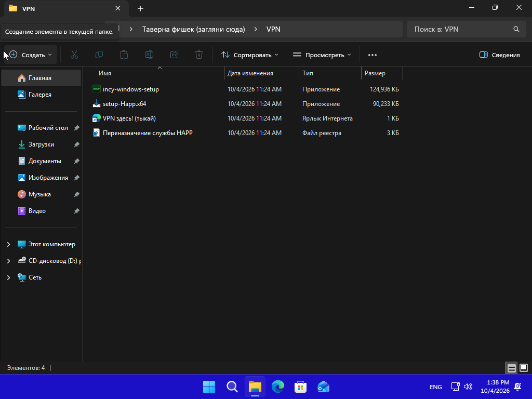Open the Сортировать dropdown
532x399 pixels.
250,55
